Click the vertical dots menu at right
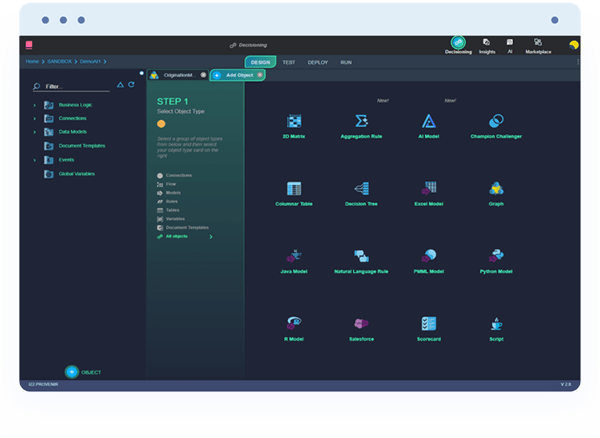Image resolution: width=600 pixels, height=438 pixels. tap(578, 62)
